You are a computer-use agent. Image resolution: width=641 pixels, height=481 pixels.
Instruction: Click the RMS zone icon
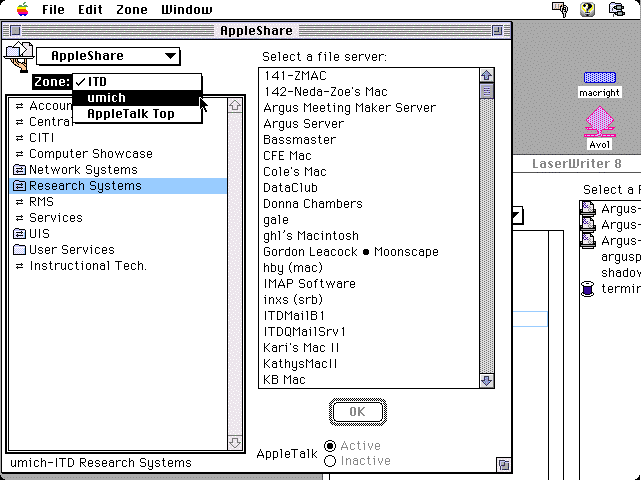pos(19,202)
